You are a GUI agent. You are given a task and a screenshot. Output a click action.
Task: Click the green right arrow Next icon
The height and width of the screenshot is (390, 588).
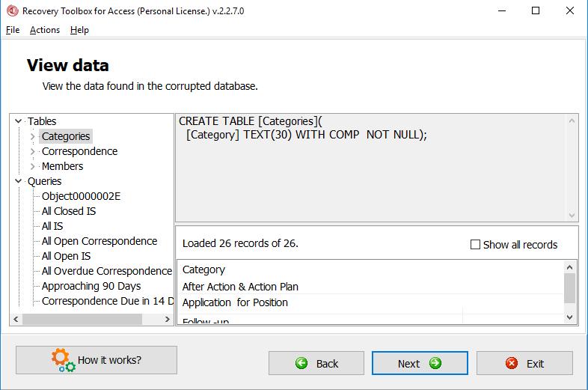(435, 363)
